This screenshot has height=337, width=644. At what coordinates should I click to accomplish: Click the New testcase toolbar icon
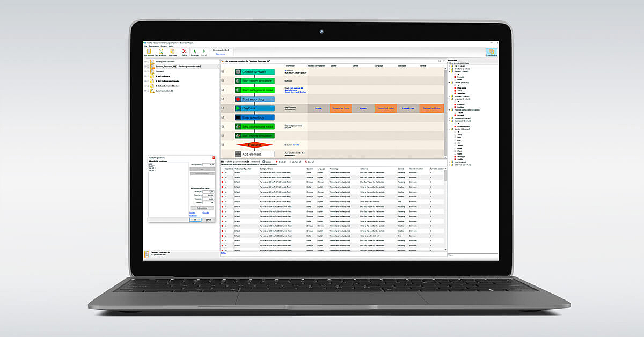click(149, 52)
